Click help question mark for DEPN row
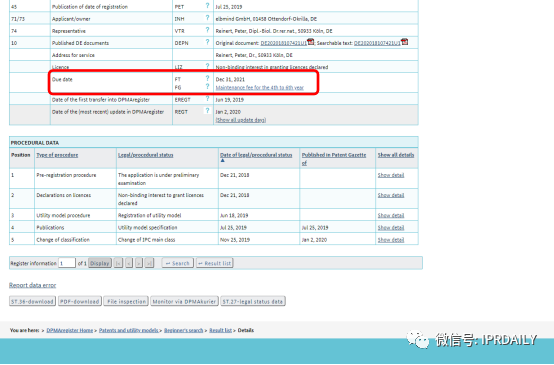The height and width of the screenshot is (365, 554). point(207,42)
